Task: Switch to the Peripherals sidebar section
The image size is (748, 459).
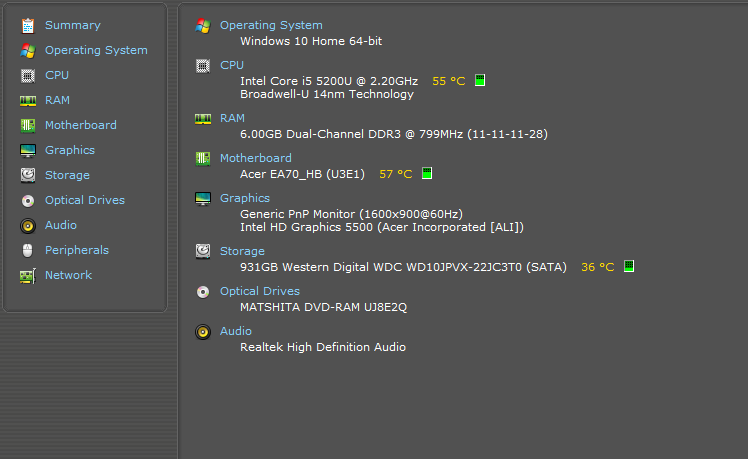Action: tap(76, 250)
